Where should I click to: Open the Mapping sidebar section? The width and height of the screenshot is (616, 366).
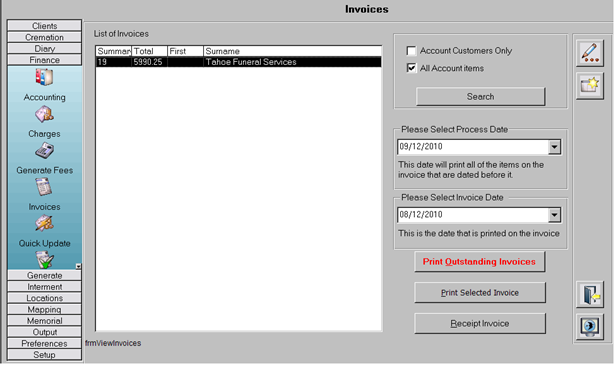tap(44, 309)
